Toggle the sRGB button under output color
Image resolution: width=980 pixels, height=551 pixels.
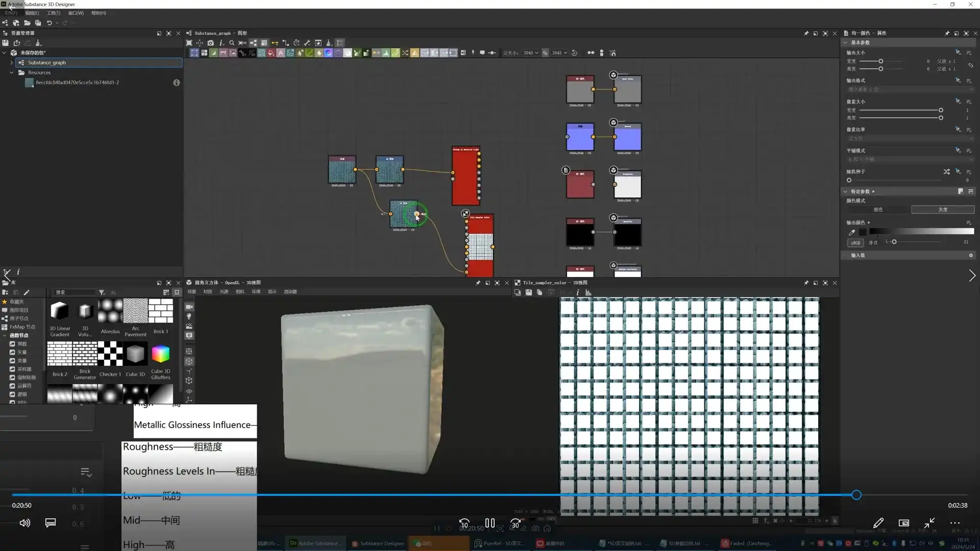coord(855,243)
